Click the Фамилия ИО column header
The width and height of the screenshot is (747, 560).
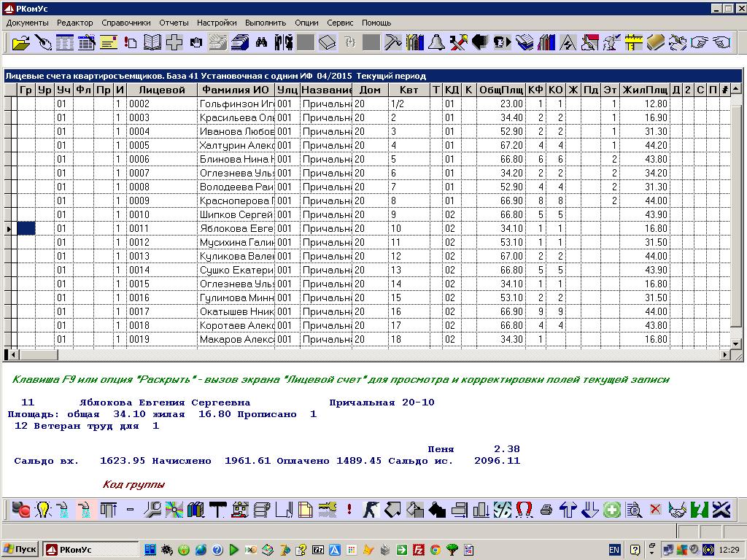pos(236,90)
